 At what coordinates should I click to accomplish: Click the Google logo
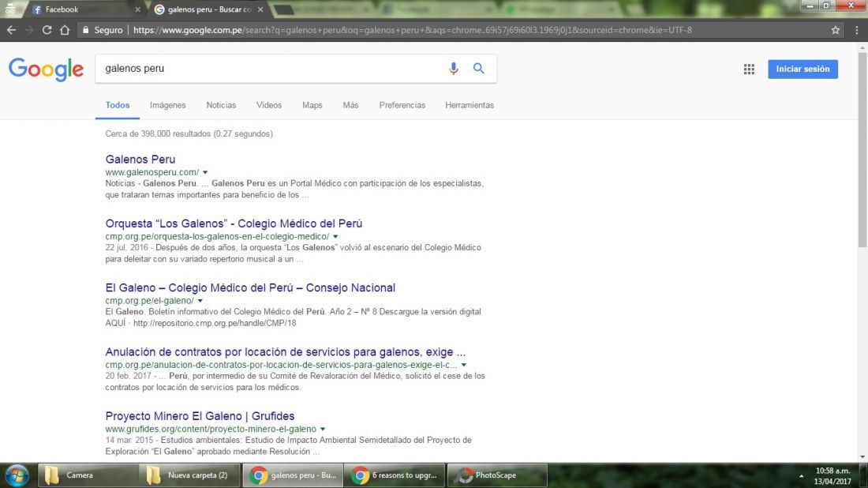[46, 69]
